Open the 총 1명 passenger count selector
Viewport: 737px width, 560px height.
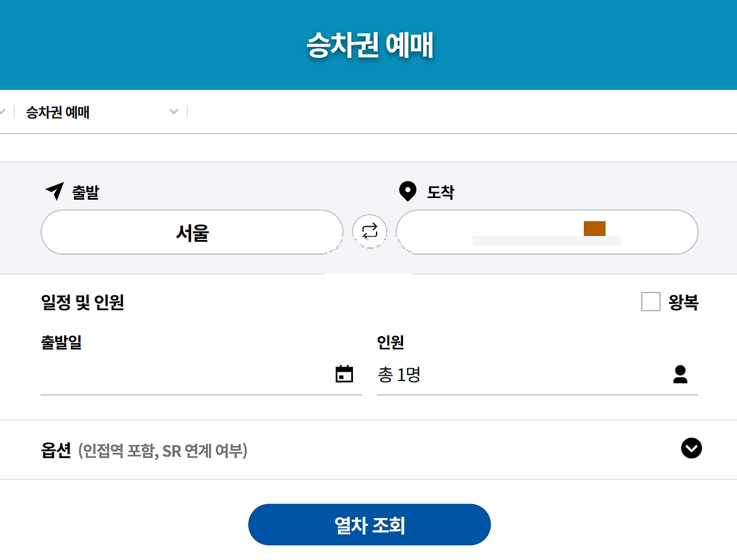pyautogui.click(x=537, y=375)
